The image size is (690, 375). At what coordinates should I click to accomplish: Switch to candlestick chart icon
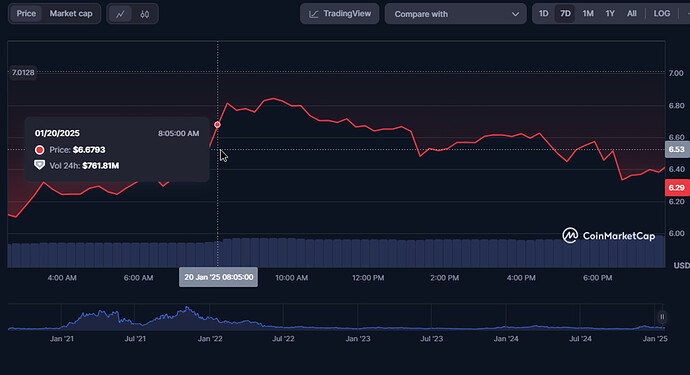(x=144, y=14)
